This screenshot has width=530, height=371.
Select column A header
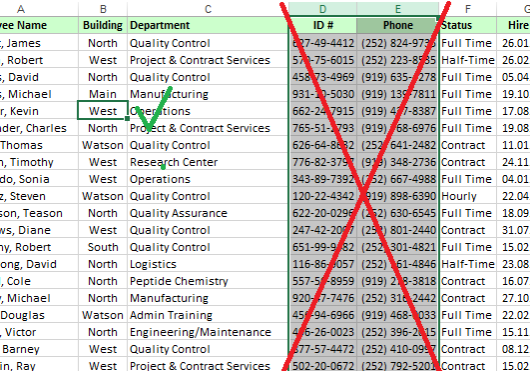[x=39, y=8]
